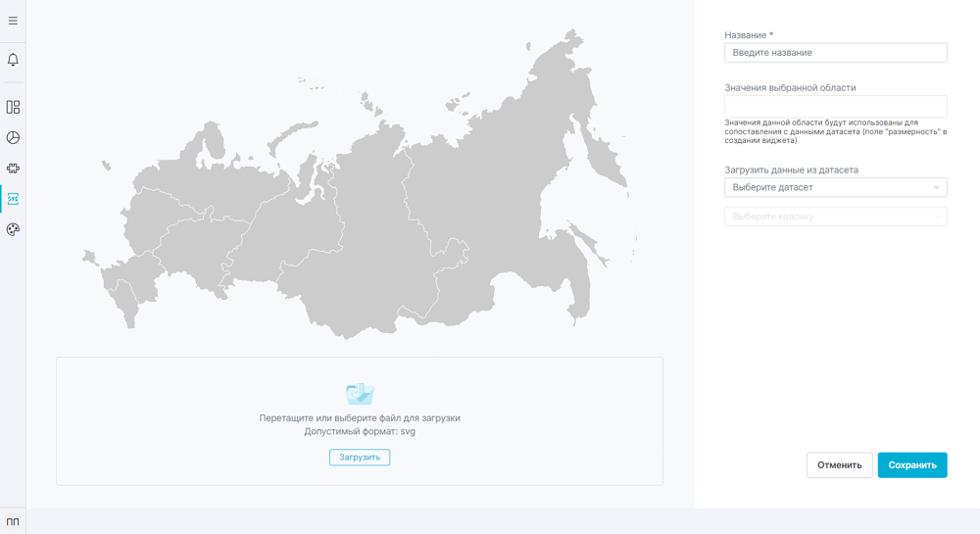Open the color palette themes section
Screen dimensions: 980x534
(13, 229)
